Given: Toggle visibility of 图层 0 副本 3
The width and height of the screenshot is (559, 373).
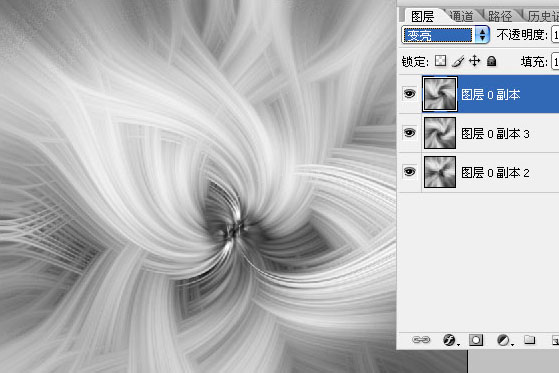Looking at the screenshot, I should [x=409, y=133].
